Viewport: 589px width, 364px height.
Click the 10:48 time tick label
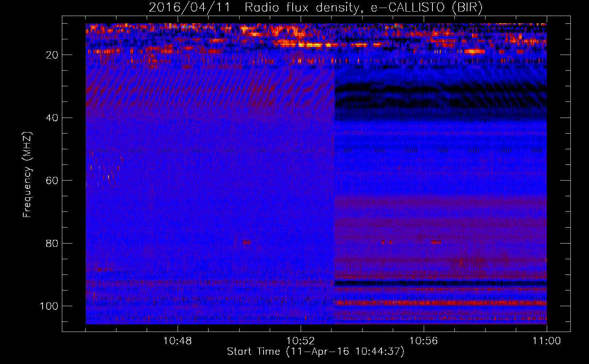coord(178,341)
